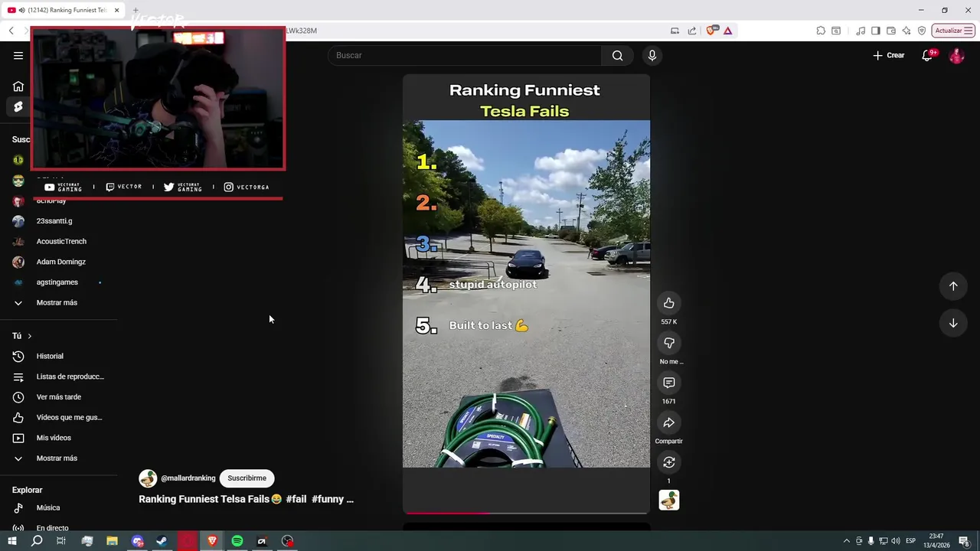Start voice search with microphone
Image resolution: width=980 pixels, height=551 pixels.
tap(652, 55)
